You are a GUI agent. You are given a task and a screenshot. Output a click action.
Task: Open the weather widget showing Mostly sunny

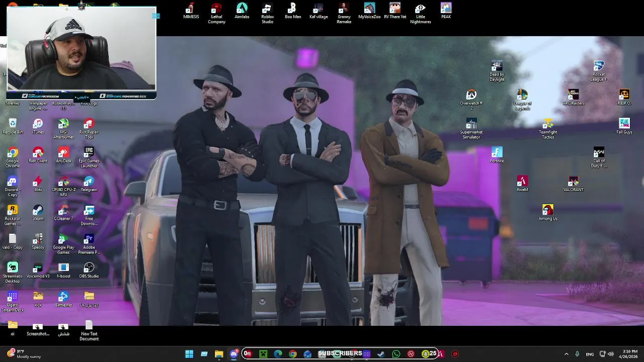coord(23,354)
